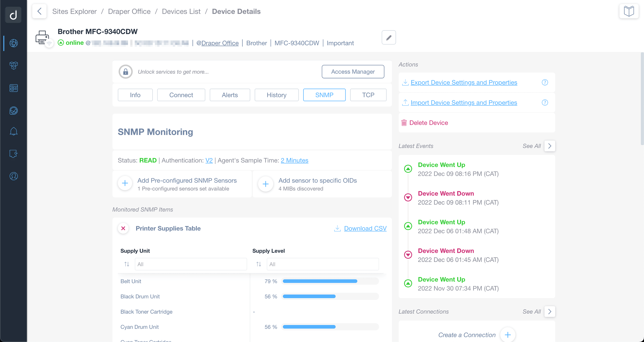Screen dimensions: 644x342
Task: Click the Access Manager button
Action: 353,72
